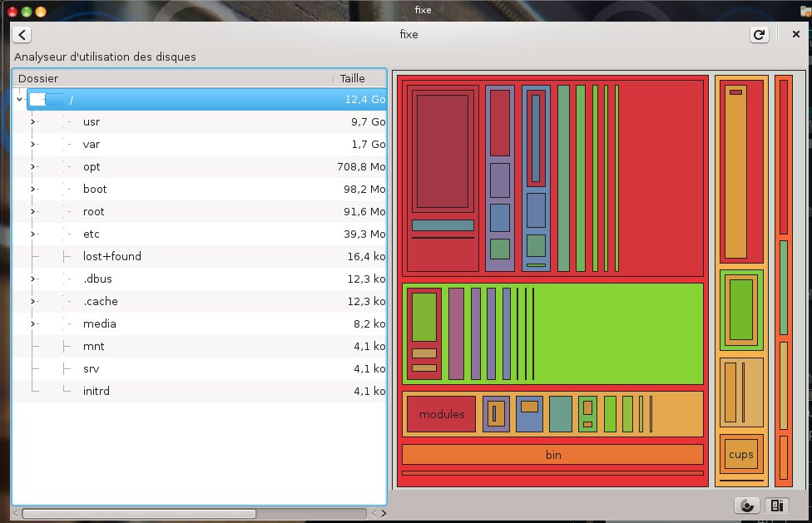Viewport: 812px width, 523px height.
Task: Select the mnt row
Action: (x=200, y=346)
